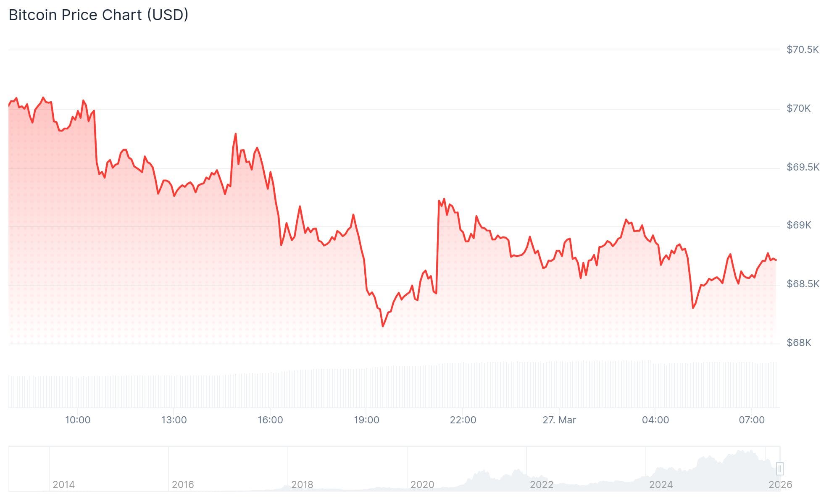Click the 2024 label in the navigator

(x=661, y=485)
